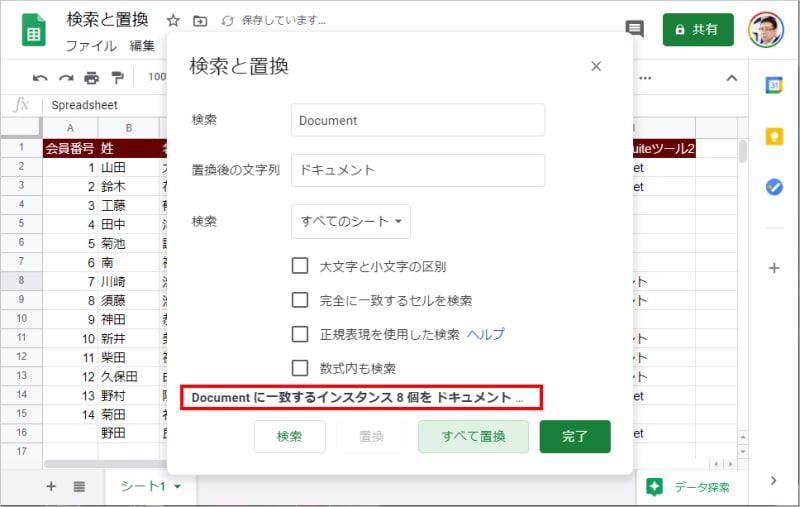Add a new sheet
Screen dimensions: 800x507
click(x=51, y=486)
